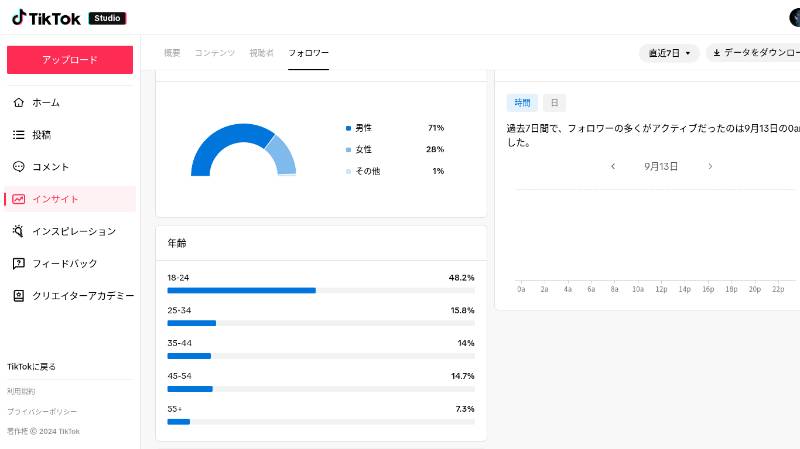The height and width of the screenshot is (449, 800).
Task: Go to next day after 9月13日
Action: click(x=710, y=166)
